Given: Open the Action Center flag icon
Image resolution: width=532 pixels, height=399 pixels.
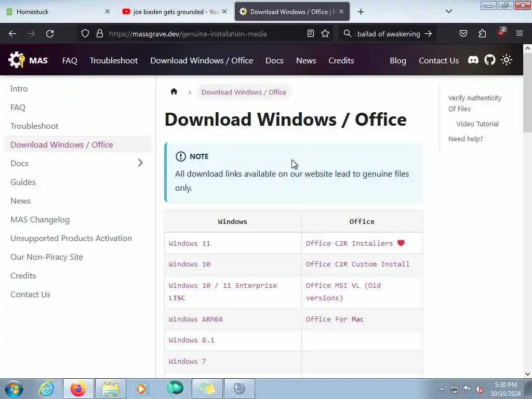Looking at the screenshot, I should tap(467, 389).
